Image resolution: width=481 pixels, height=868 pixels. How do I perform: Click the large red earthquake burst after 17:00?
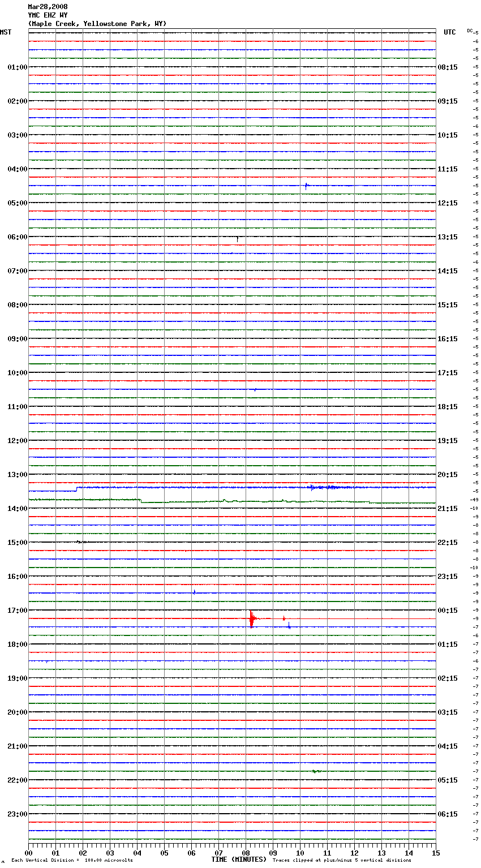coord(252,618)
